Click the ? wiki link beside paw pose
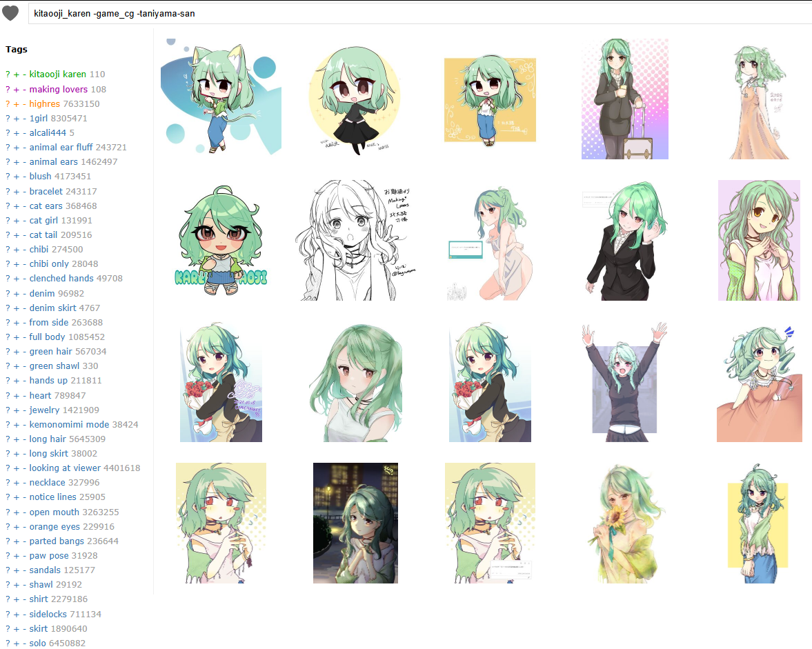This screenshot has width=812, height=649. [x=8, y=555]
